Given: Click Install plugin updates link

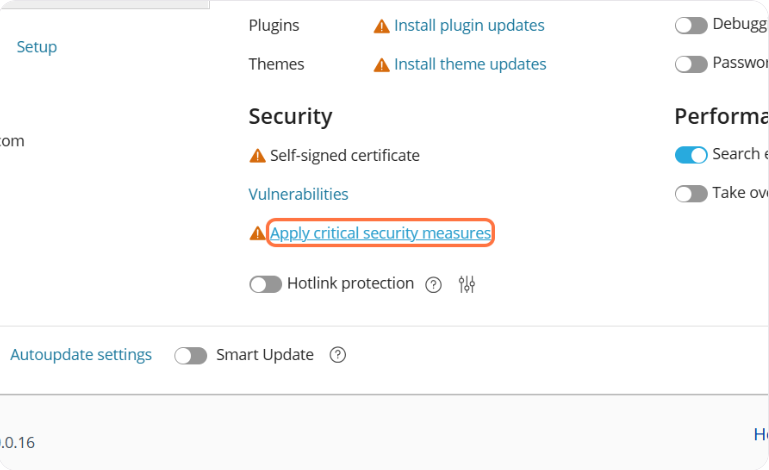Looking at the screenshot, I should 469,26.
